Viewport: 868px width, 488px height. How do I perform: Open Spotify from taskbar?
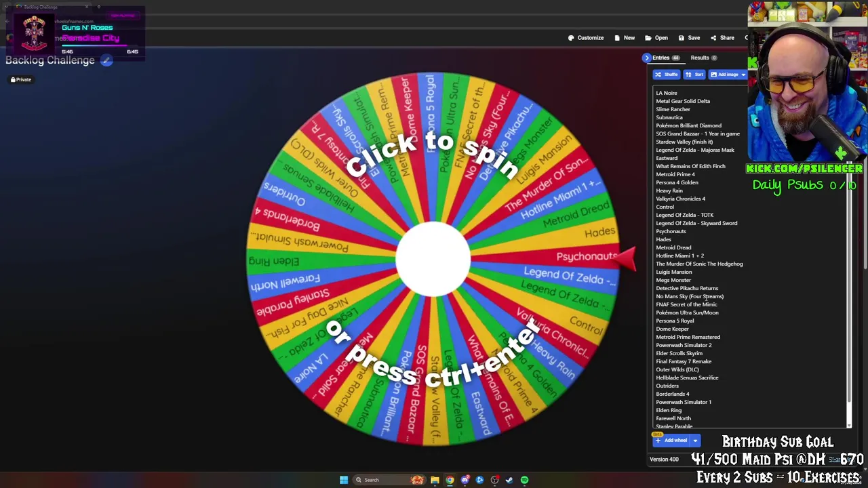point(524,480)
